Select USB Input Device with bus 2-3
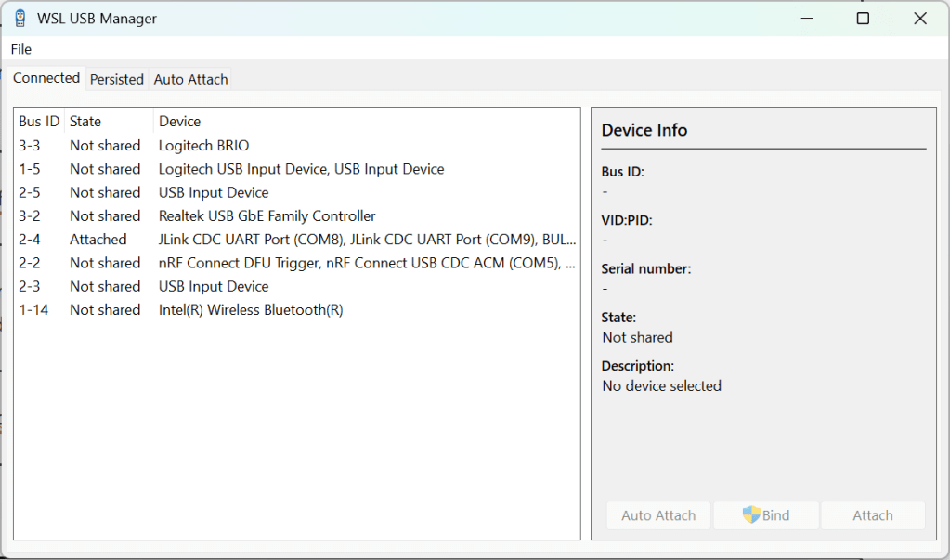The image size is (950, 560). point(214,287)
